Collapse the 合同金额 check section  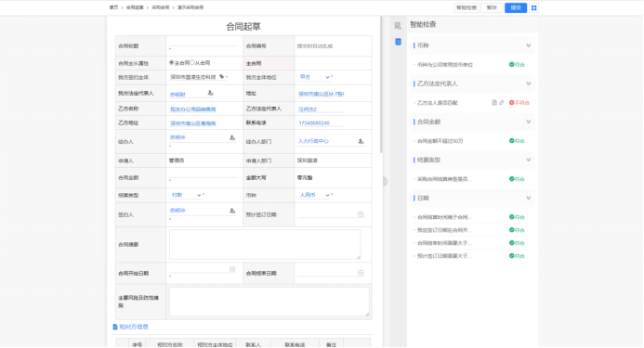tap(529, 122)
